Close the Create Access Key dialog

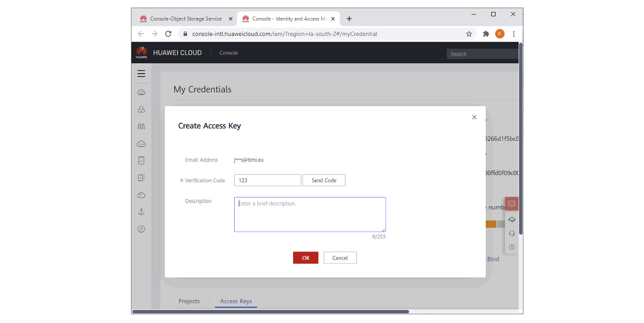[x=474, y=117]
